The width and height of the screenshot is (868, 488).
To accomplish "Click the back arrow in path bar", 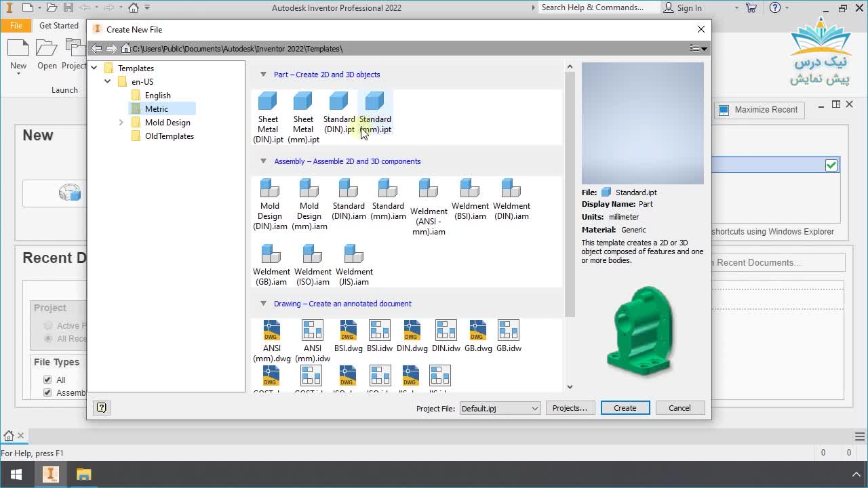I will [96, 49].
